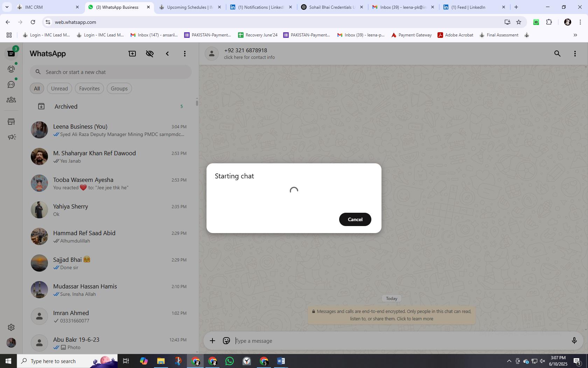Image resolution: width=588 pixels, height=368 pixels.
Task: Open Windows Start menu
Action: 8,361
